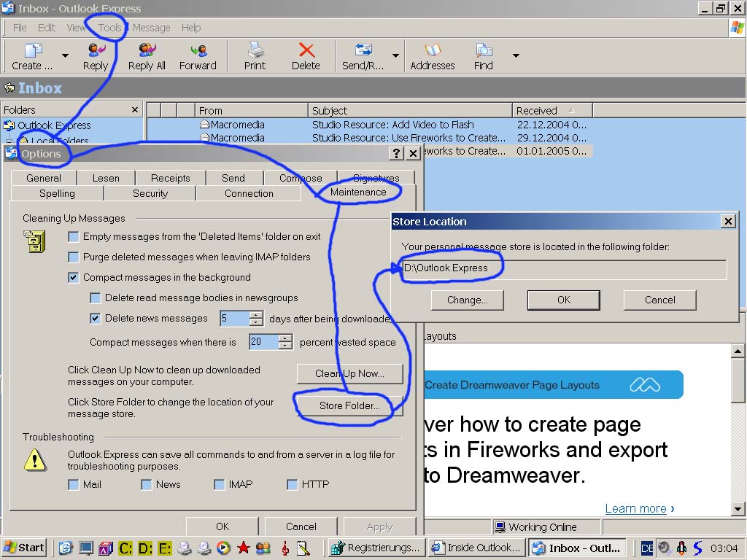Increase or decrease days after download spinner

pyautogui.click(x=256, y=319)
